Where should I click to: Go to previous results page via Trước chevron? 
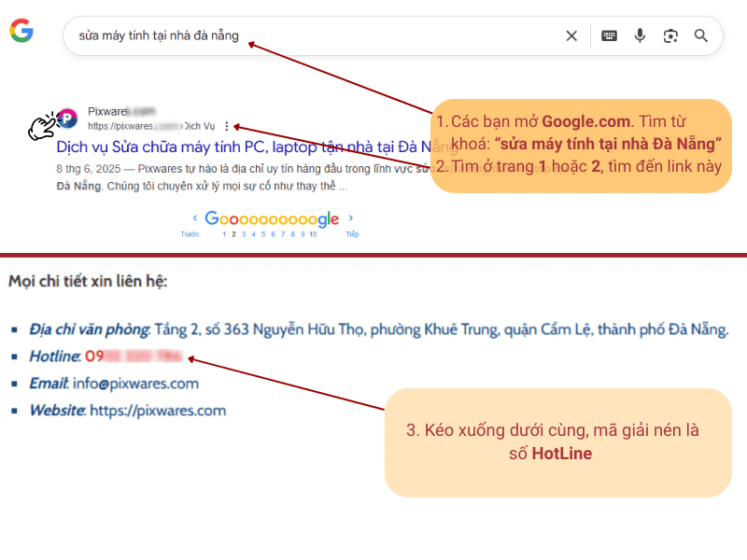193,220
